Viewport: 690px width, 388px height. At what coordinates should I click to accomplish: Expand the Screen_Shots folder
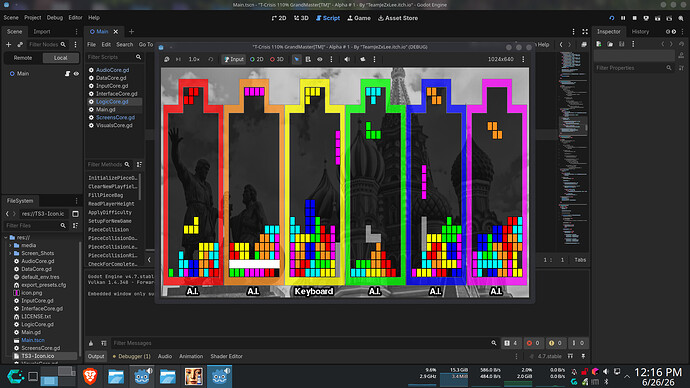coord(11,253)
